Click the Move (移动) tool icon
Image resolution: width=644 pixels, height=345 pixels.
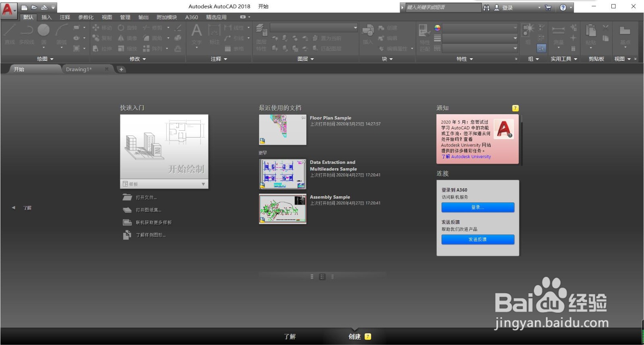(96, 28)
